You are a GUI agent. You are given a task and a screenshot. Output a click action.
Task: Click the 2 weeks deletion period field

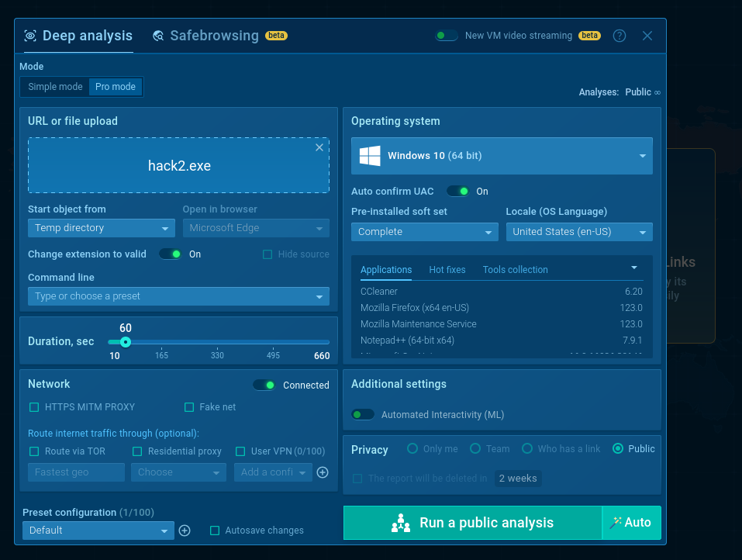[518, 479]
